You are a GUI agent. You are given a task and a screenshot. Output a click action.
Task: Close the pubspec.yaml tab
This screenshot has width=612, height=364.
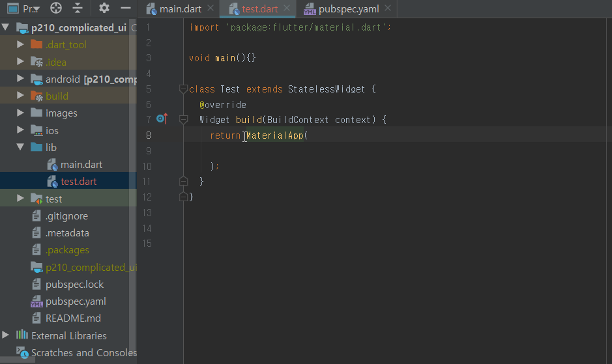388,8
